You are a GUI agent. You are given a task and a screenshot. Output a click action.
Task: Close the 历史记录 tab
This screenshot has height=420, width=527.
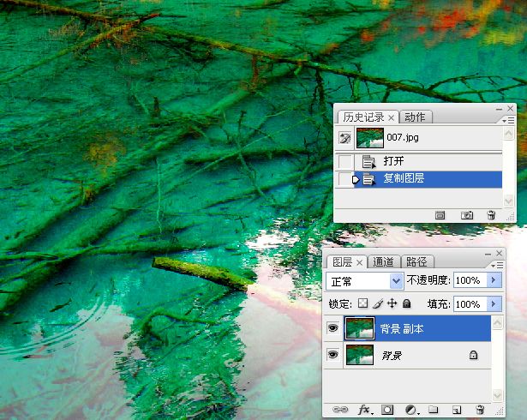coord(391,118)
